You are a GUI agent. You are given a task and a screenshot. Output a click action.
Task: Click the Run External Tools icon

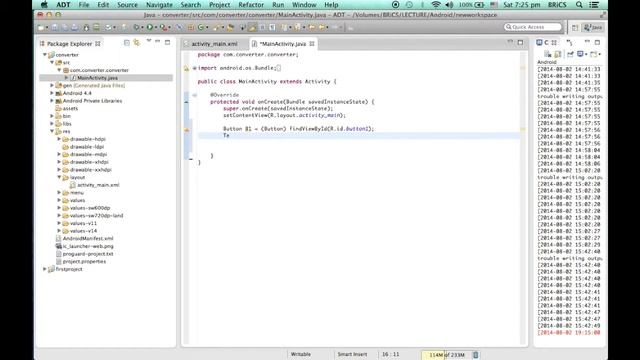(163, 27)
